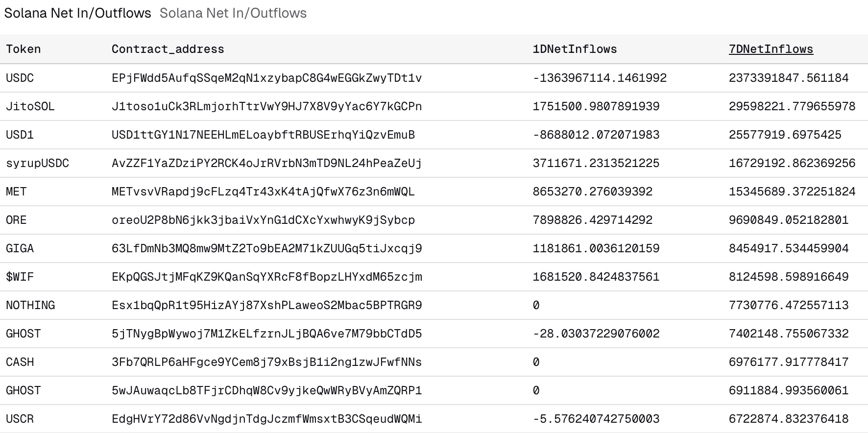Select 1D value 7898826.429714292
Image resolution: width=868 pixels, height=433 pixels.
click(593, 220)
